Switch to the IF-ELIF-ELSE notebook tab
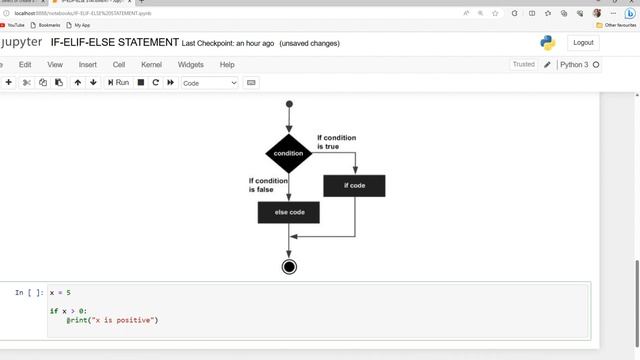The image size is (640, 360). point(92,2)
